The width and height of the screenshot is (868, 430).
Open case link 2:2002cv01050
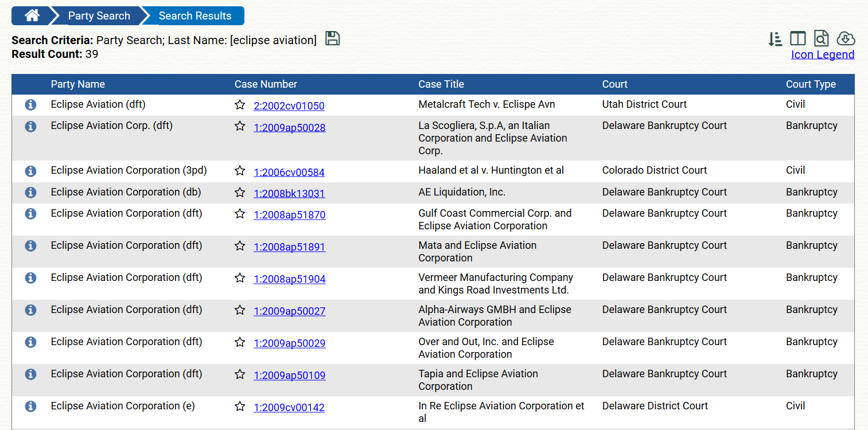tap(289, 106)
